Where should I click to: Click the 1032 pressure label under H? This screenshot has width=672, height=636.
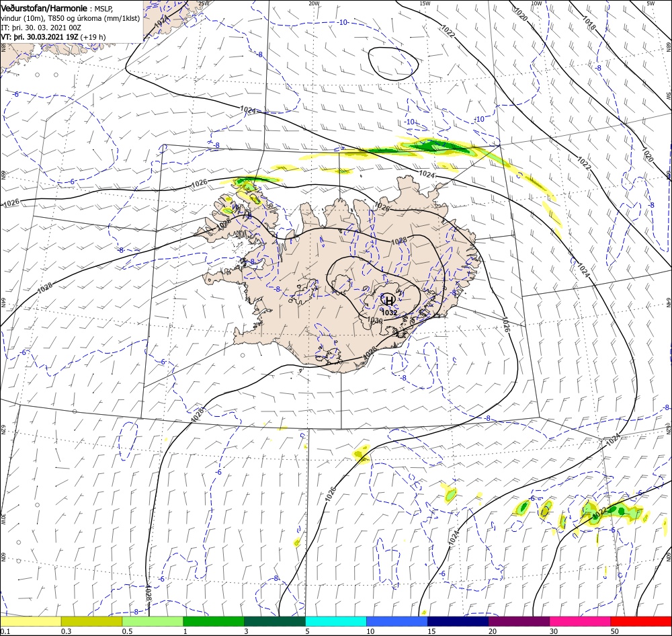388,313
